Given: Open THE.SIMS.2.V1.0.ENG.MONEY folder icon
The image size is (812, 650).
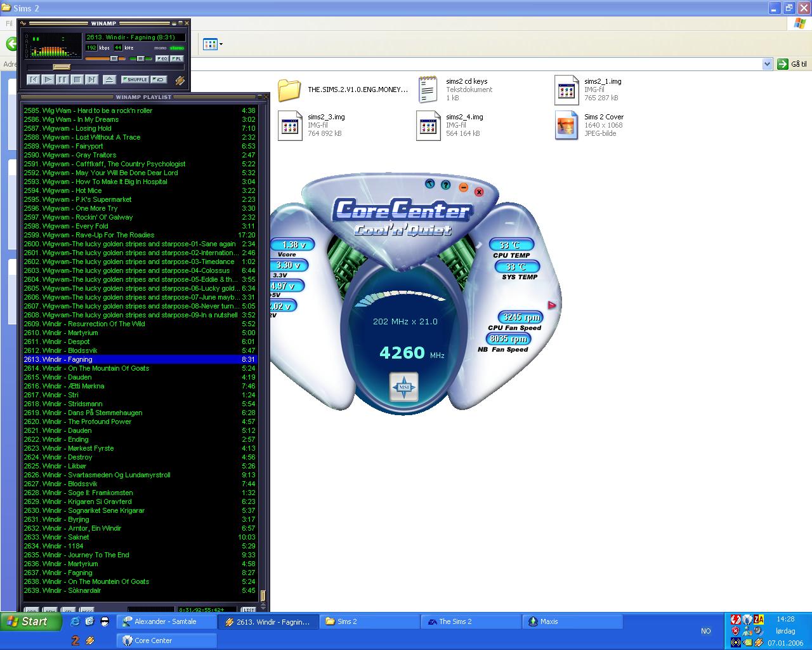Looking at the screenshot, I should [x=289, y=90].
